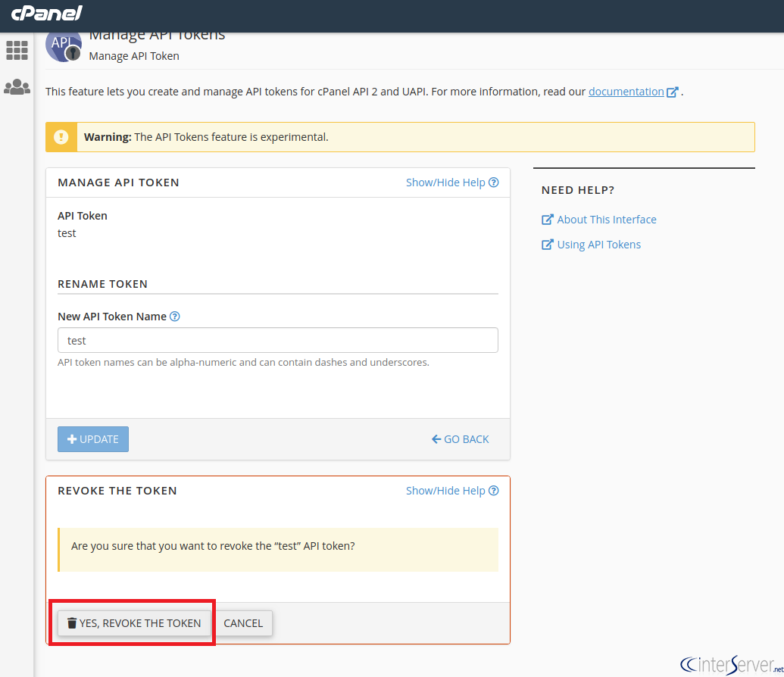Screen dimensions: 784x677
Task: Click the Update button
Action: tap(93, 439)
